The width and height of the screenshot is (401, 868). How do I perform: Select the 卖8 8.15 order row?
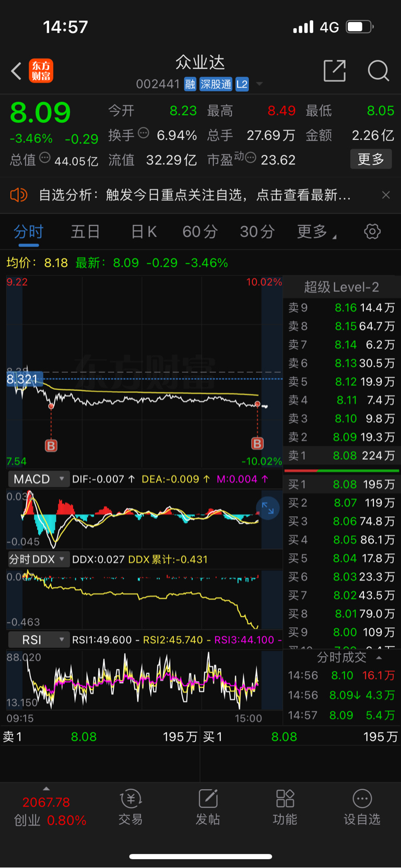341,326
